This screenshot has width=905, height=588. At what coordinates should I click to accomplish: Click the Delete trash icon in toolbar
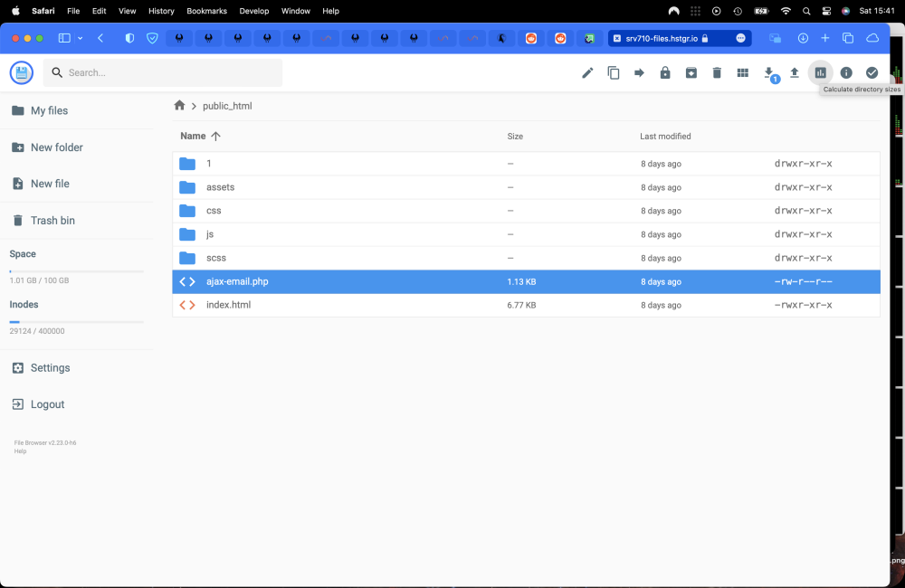[x=717, y=72]
